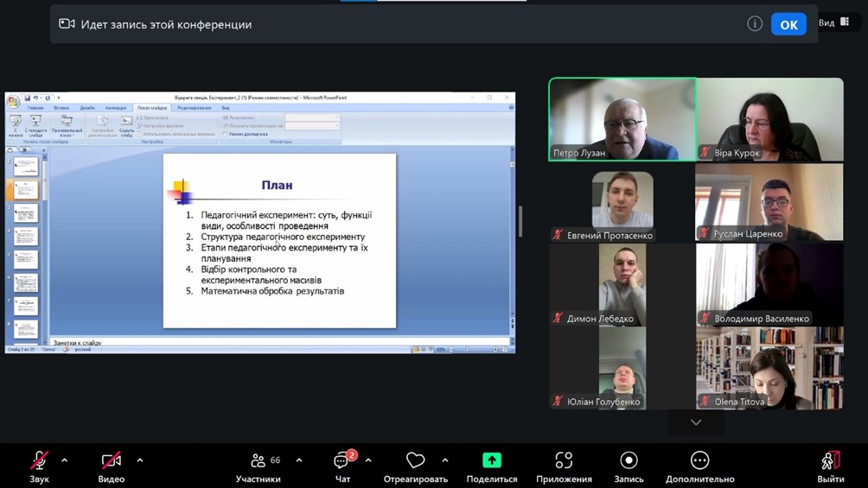Screen dimensions: 868x488
Task: Leave the meeting via Выйти
Action: pos(830,461)
